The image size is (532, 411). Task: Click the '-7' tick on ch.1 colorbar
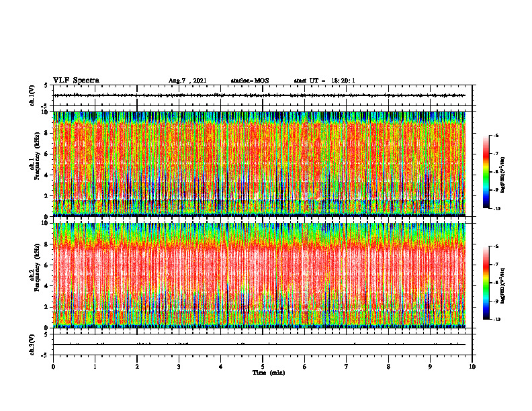click(x=496, y=154)
